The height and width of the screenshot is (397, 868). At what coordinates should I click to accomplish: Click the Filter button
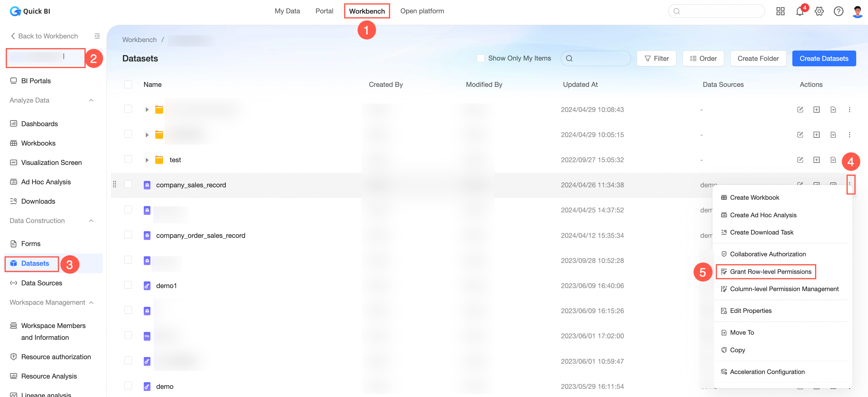[656, 58]
